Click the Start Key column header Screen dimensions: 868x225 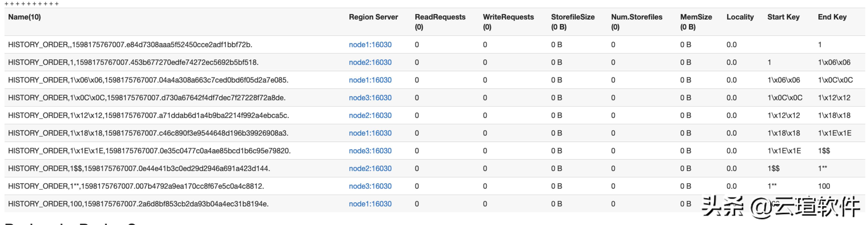[783, 17]
